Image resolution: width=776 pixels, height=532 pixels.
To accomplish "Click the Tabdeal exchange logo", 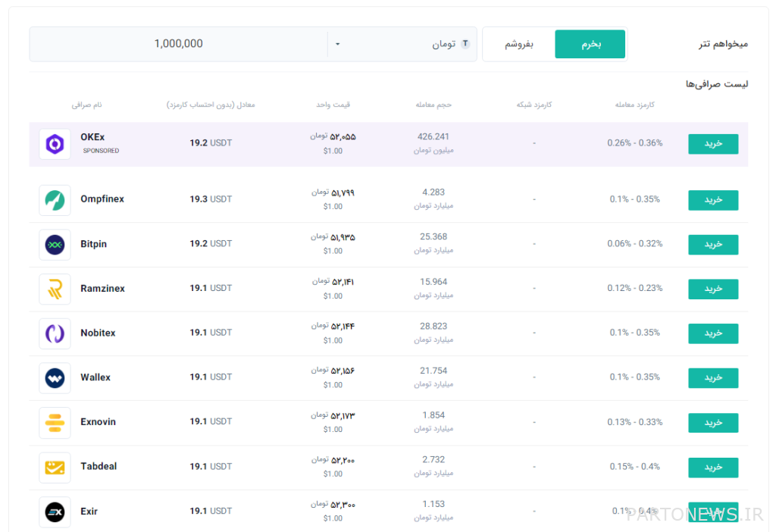I will pyautogui.click(x=55, y=467).
